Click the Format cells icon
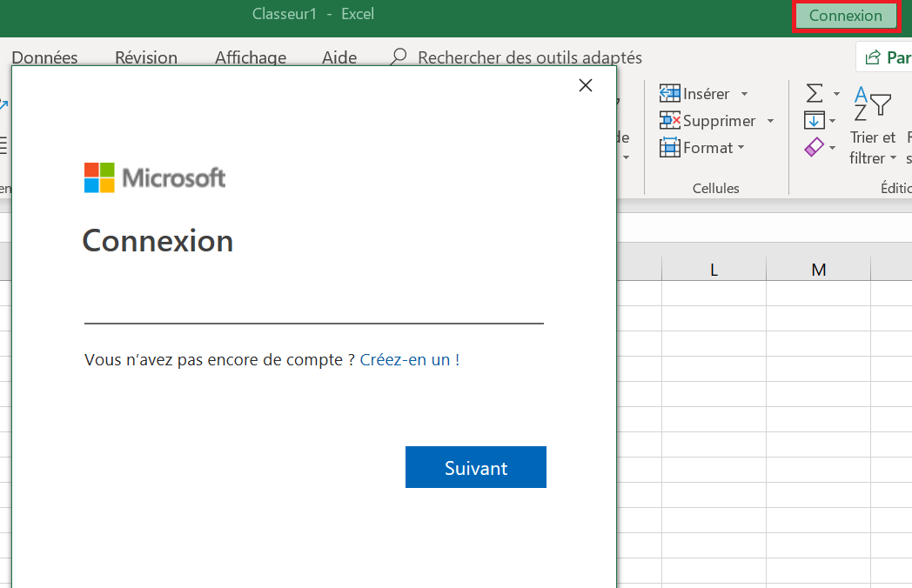 click(x=669, y=147)
